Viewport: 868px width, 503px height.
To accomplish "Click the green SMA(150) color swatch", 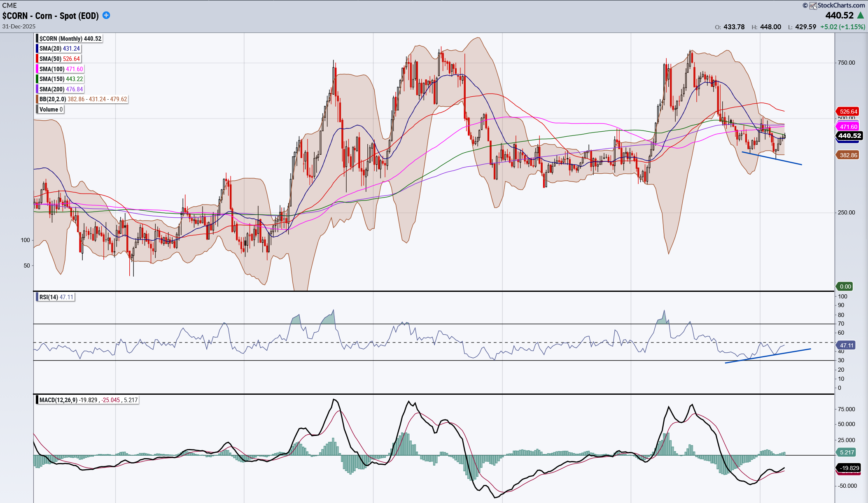I will [37, 79].
